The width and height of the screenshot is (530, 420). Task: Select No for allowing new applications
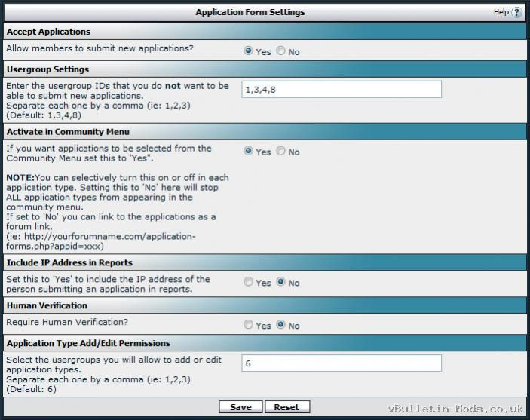click(280, 52)
